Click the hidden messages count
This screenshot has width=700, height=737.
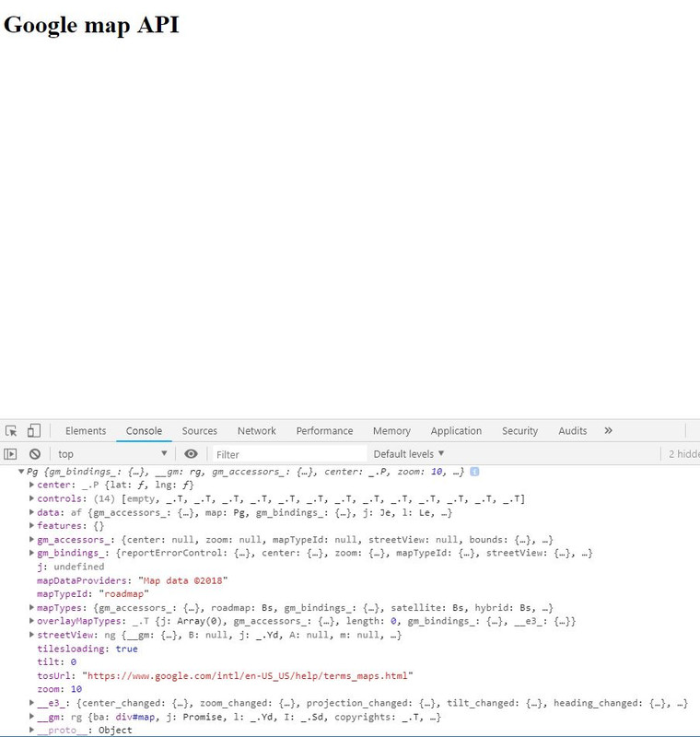(x=683, y=454)
